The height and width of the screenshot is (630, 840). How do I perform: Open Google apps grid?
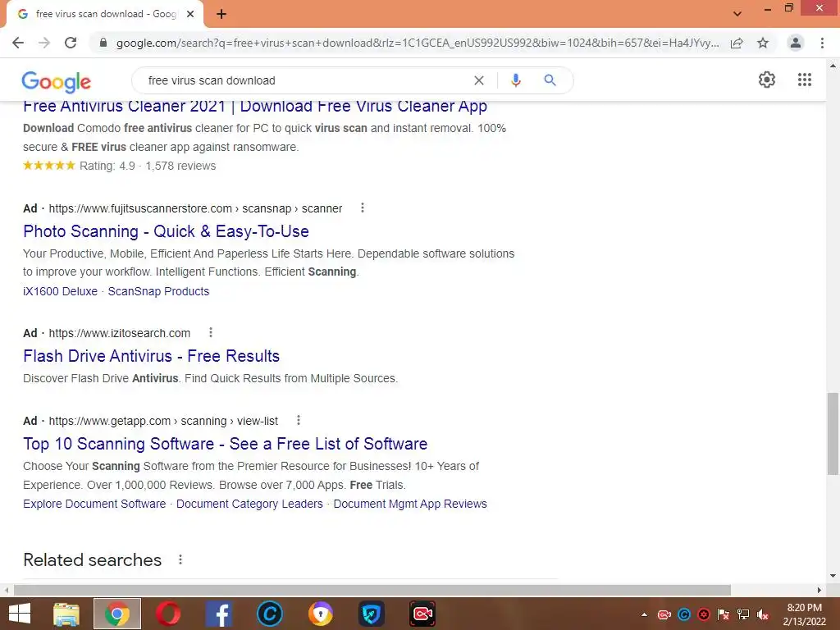[804, 80]
